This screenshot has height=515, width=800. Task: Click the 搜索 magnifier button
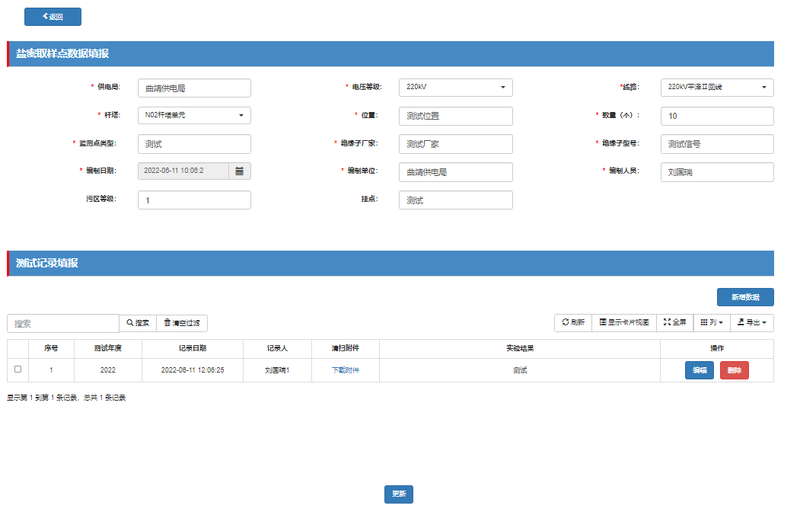coord(138,323)
